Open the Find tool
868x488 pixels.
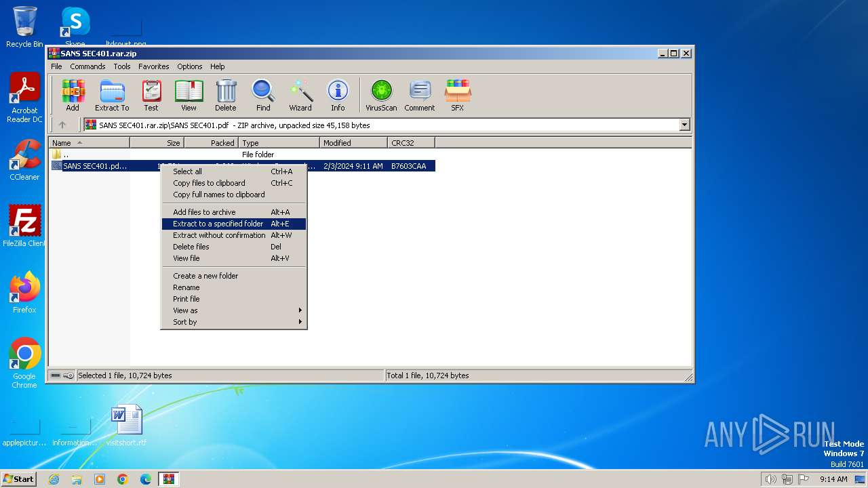(x=263, y=95)
